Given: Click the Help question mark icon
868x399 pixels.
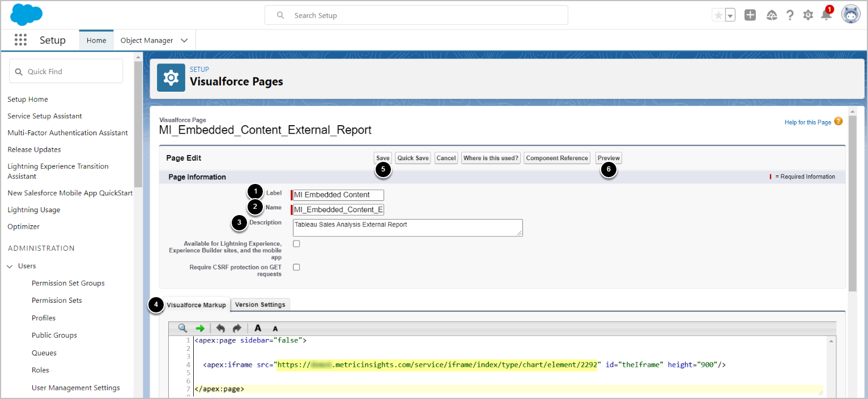Looking at the screenshot, I should coord(790,15).
